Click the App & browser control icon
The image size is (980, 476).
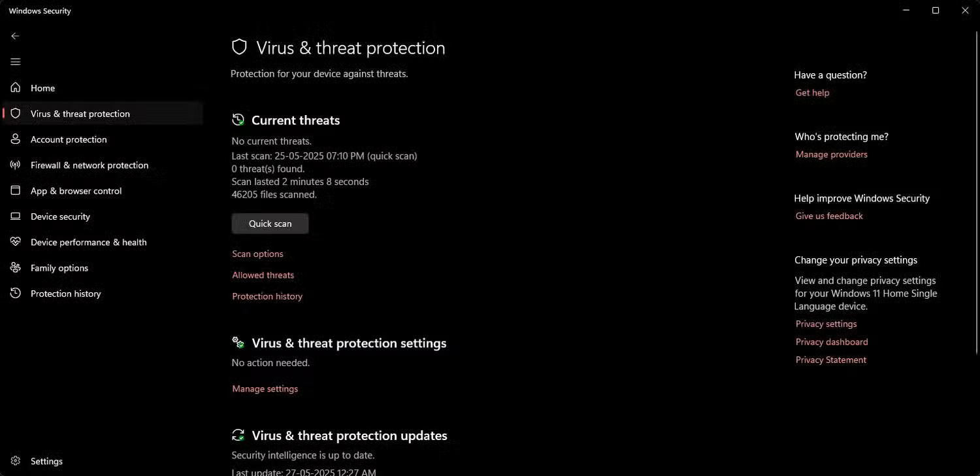point(15,190)
